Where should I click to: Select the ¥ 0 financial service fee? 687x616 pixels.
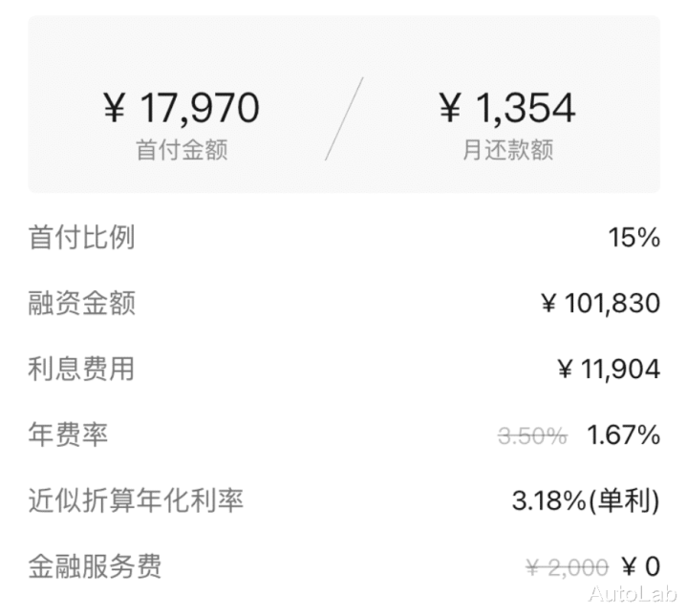point(640,566)
